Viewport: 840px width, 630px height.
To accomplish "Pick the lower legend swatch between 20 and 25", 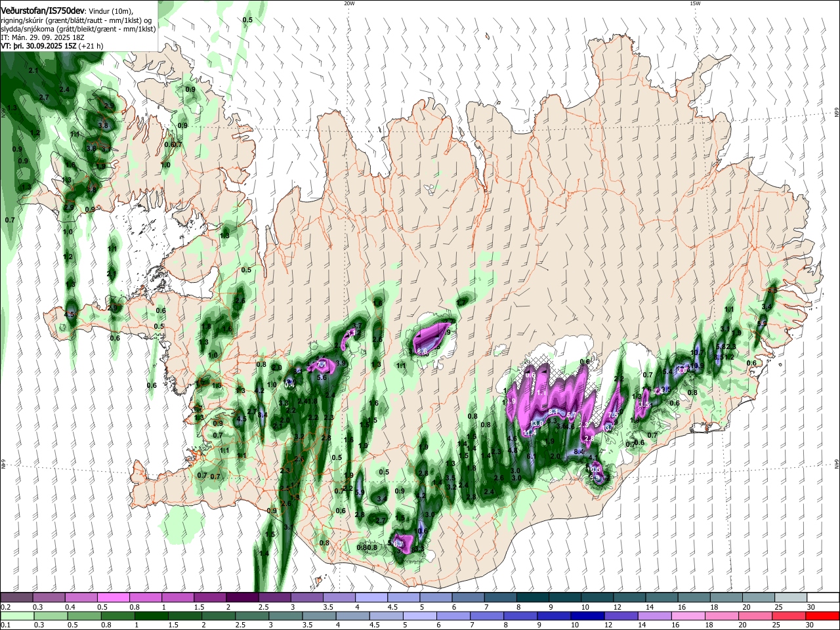I will [755, 616].
